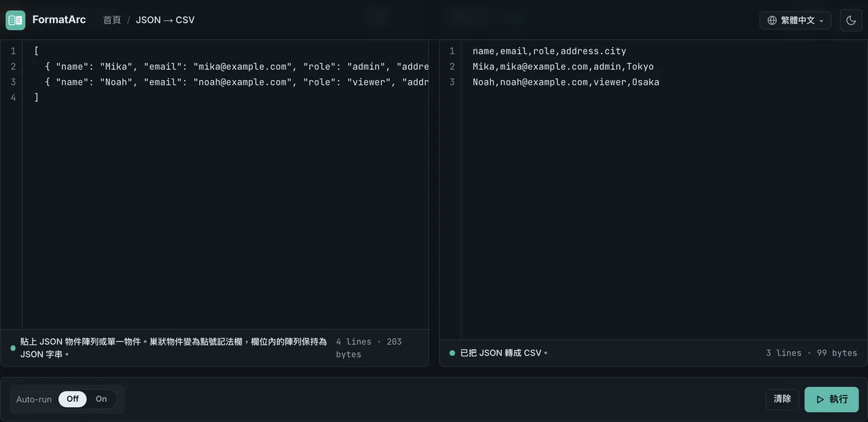The width and height of the screenshot is (868, 422).
Task: Click CSV output row for Mika
Action: pos(563,66)
